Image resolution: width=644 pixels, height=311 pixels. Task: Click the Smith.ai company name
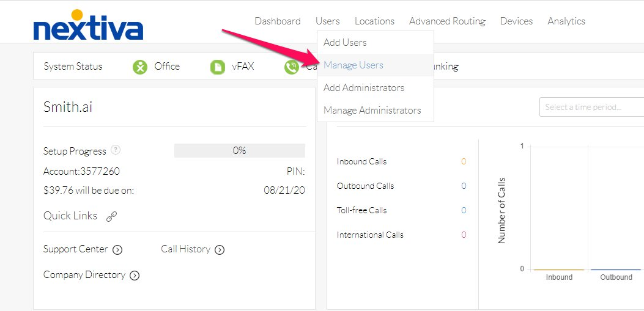(x=68, y=107)
